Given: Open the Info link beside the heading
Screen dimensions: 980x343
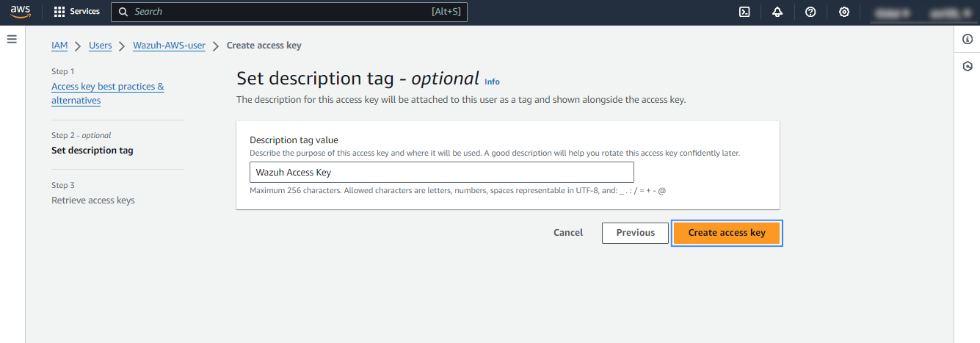Looking at the screenshot, I should click(492, 82).
